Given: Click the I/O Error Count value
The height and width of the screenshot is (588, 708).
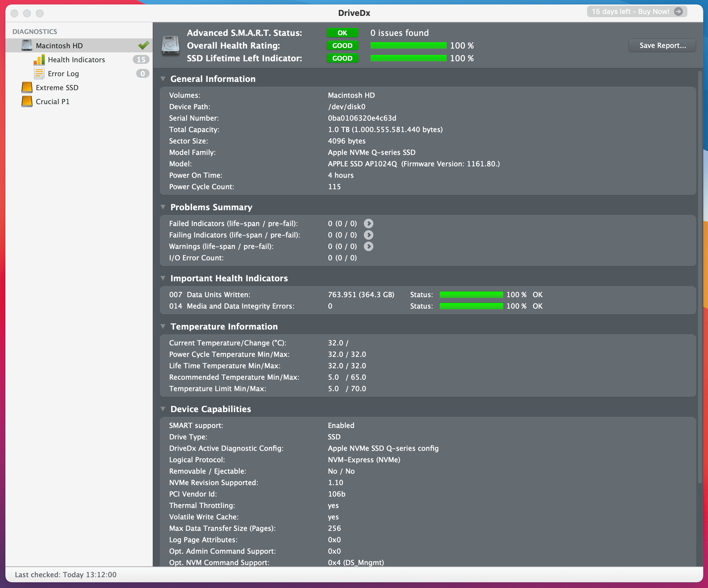Looking at the screenshot, I should (342, 258).
